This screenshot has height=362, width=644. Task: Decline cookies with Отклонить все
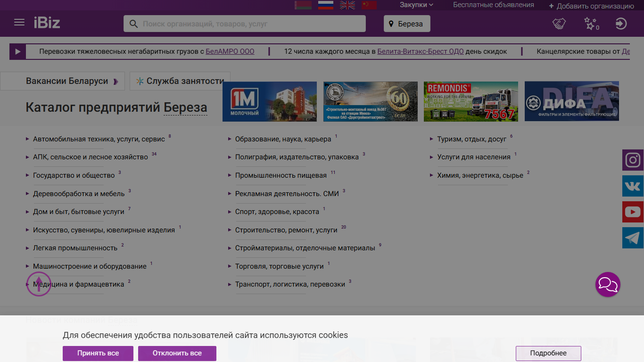(177, 353)
